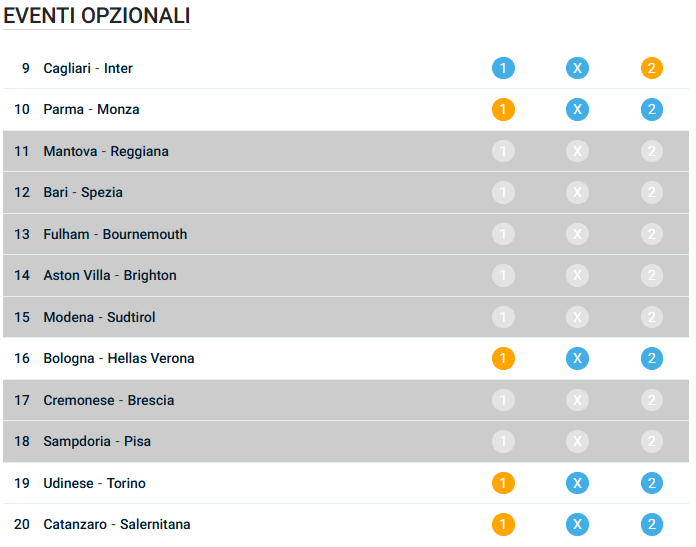This screenshot has width=696, height=547.
Task: Select 2 for Catanzaro - Salernitana
Action: tap(652, 524)
